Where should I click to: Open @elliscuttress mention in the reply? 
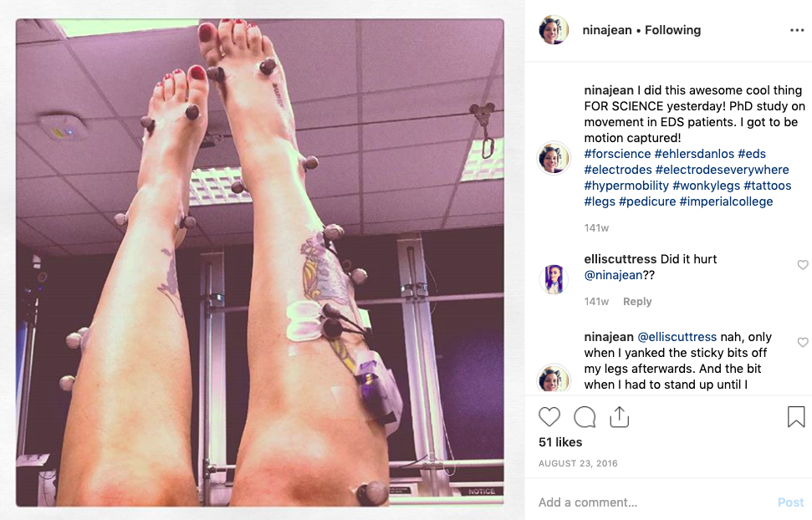(x=677, y=337)
